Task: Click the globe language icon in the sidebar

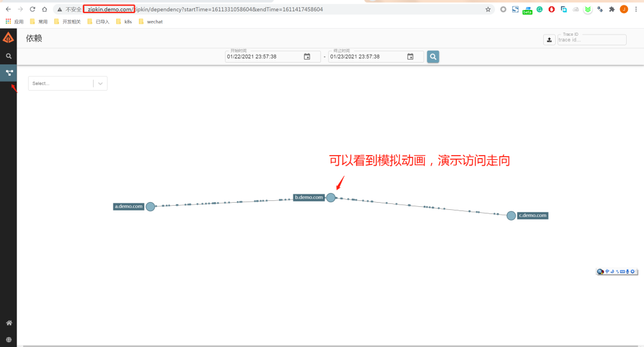Action: click(x=8, y=338)
